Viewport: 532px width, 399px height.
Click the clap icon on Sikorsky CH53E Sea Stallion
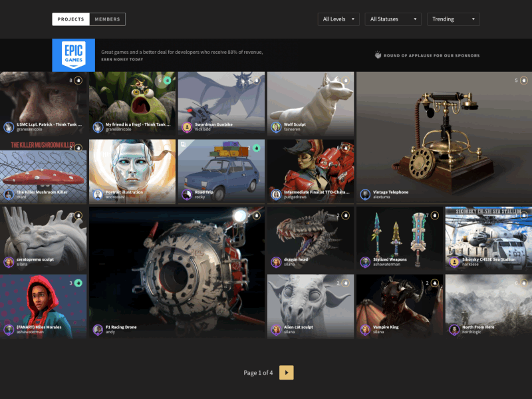(524, 215)
